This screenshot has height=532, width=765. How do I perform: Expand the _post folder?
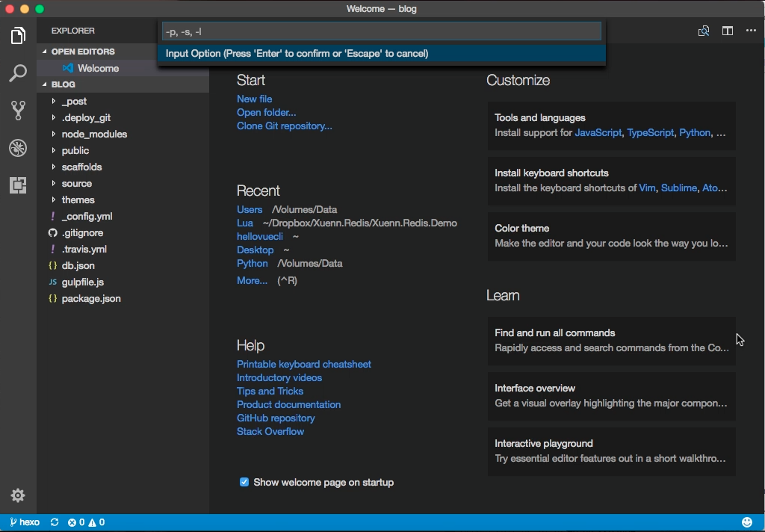54,101
